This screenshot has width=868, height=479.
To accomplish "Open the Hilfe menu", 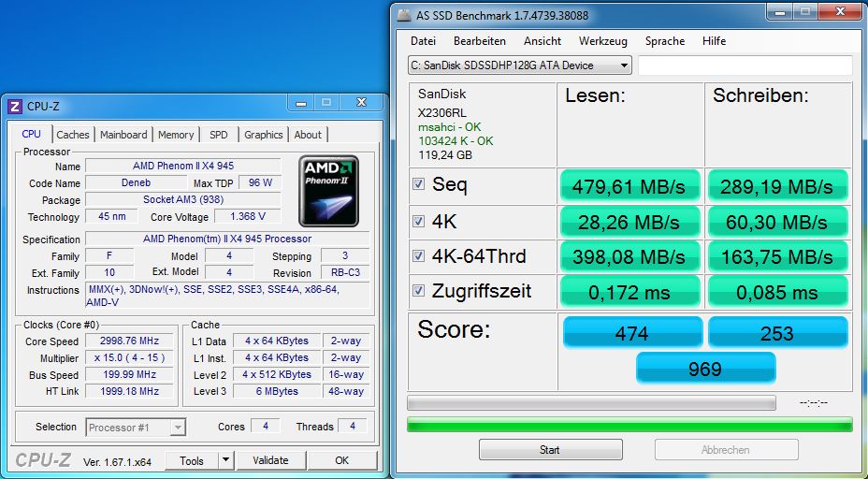I will point(714,41).
